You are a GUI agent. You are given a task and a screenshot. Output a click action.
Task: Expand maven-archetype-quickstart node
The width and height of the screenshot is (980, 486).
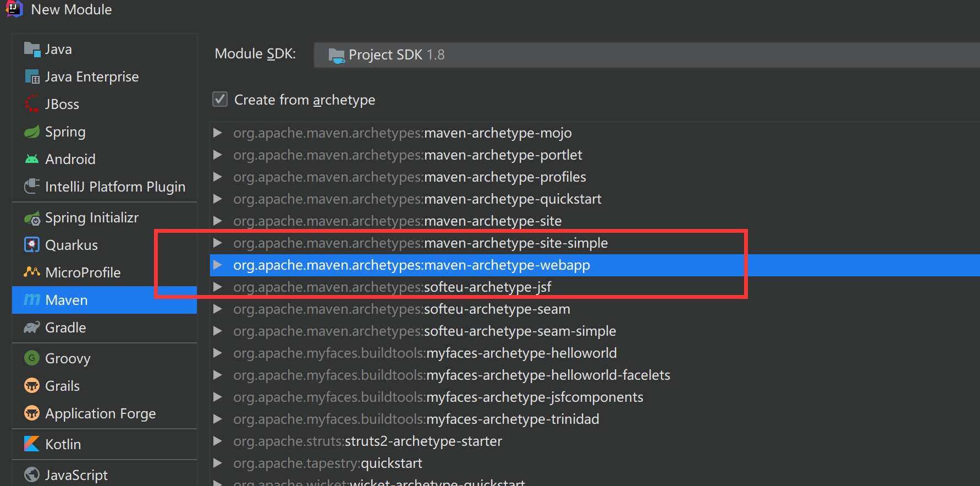pos(218,199)
